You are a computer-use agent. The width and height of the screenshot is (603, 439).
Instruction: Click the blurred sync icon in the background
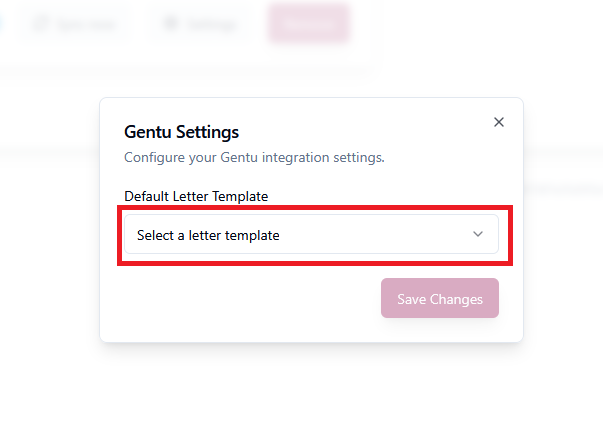pyautogui.click(x=40, y=24)
